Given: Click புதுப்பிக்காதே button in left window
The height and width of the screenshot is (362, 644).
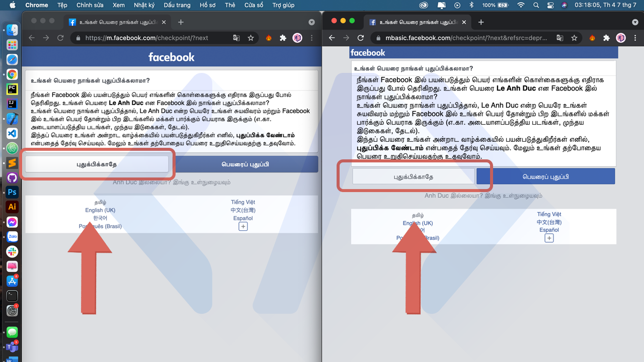Looking at the screenshot, I should pyautogui.click(x=97, y=164).
